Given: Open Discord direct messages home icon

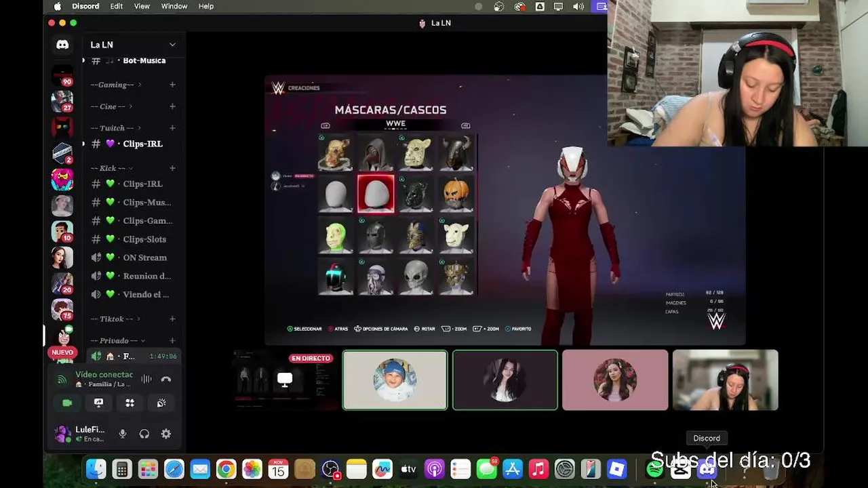Looking at the screenshot, I should [x=62, y=45].
